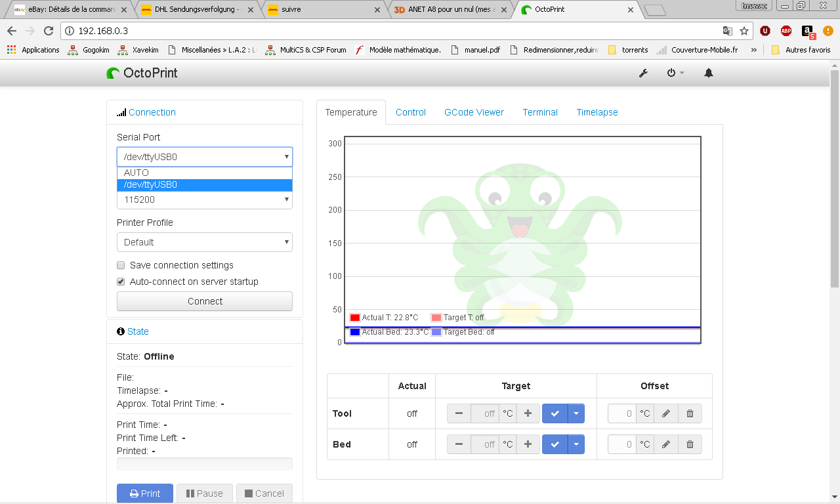The width and height of the screenshot is (840, 504).
Task: Open Tool temperature presets caret
Action: pos(576,413)
